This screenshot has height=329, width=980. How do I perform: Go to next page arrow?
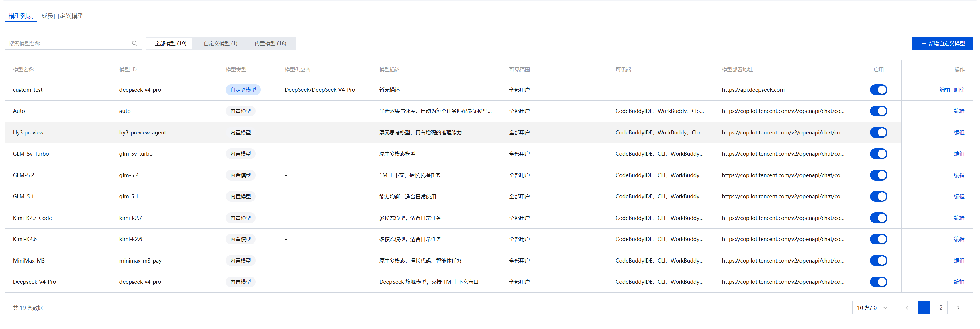point(958,308)
